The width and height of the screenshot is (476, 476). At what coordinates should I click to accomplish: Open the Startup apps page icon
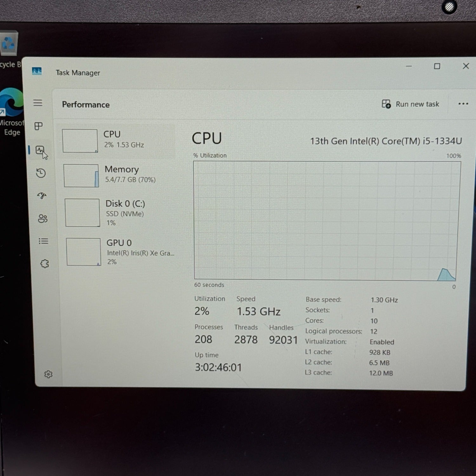coord(42,195)
